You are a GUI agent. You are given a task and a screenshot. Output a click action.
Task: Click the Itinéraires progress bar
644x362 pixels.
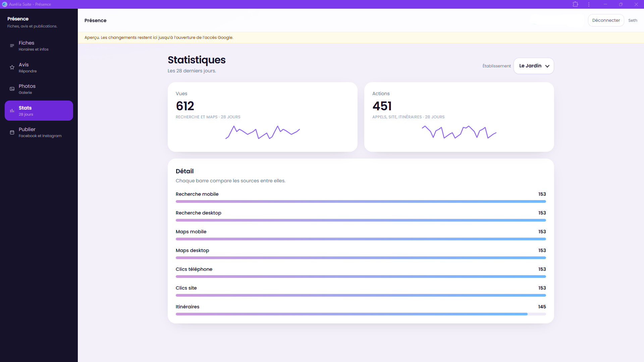pos(361,314)
